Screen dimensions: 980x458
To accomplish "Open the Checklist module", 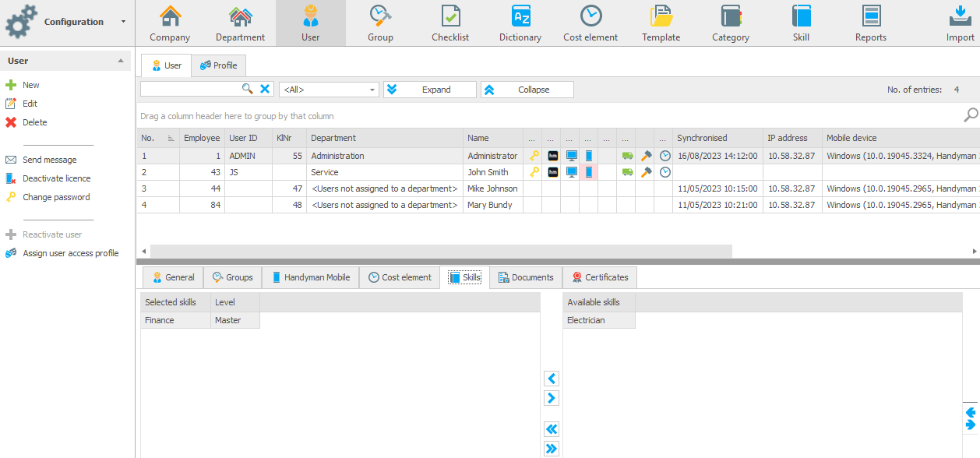I will [x=450, y=23].
